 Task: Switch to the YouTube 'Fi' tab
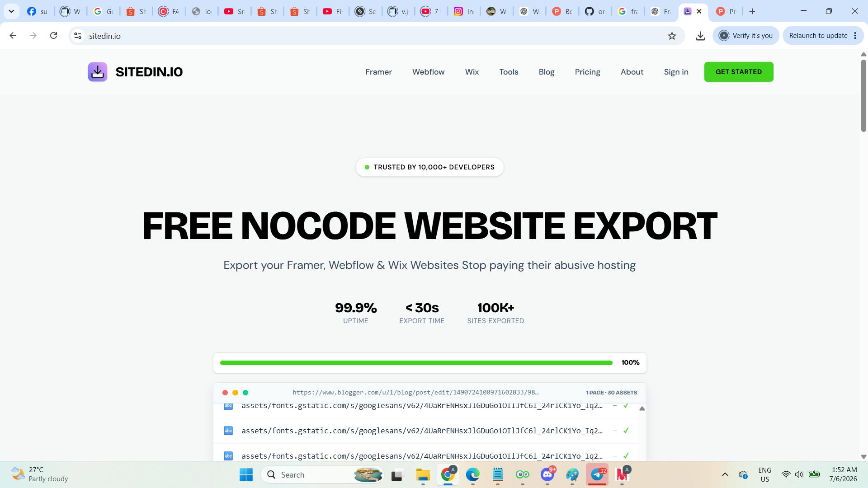333,11
